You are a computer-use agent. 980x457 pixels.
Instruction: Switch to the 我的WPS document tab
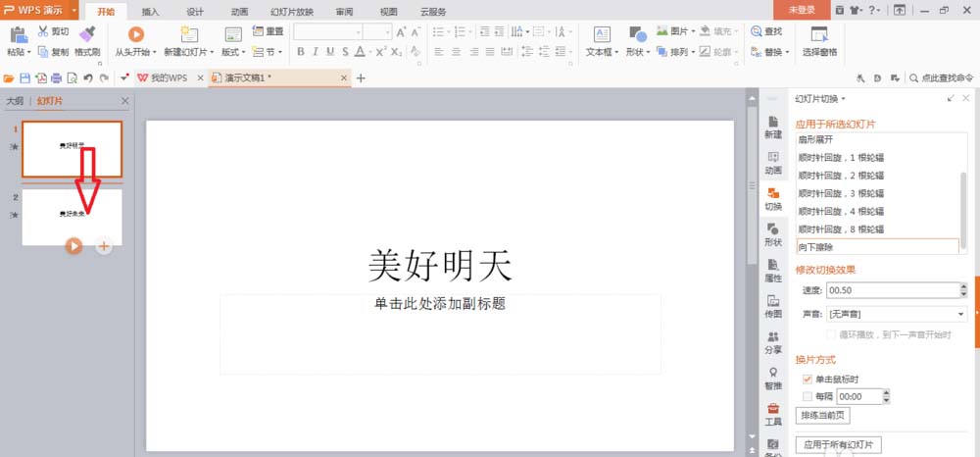point(170,78)
